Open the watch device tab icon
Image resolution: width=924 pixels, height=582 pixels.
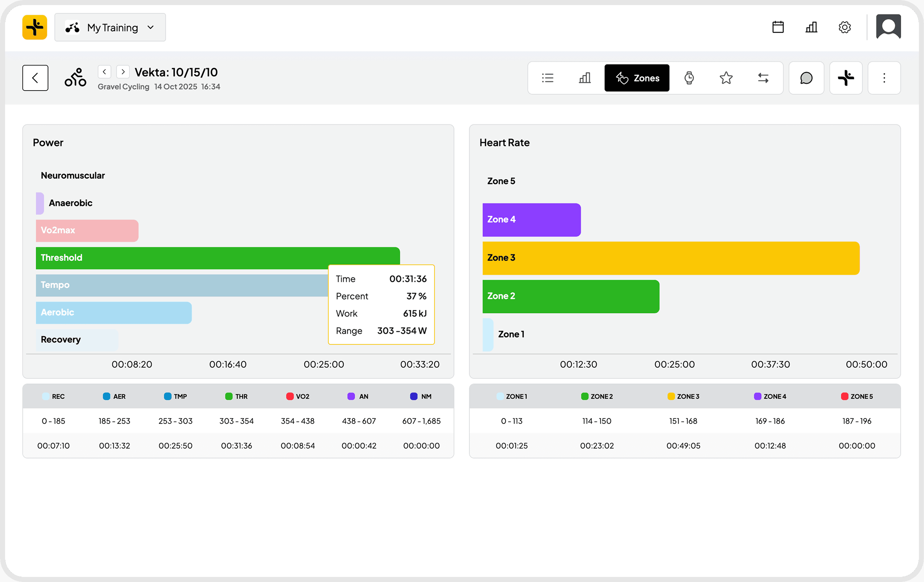click(689, 78)
